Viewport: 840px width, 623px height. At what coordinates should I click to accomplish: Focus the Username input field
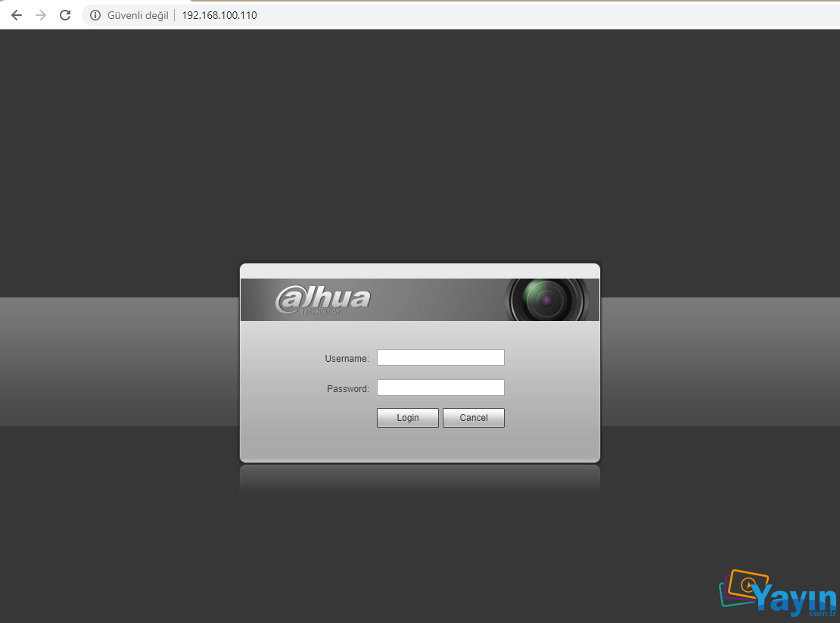coord(440,357)
